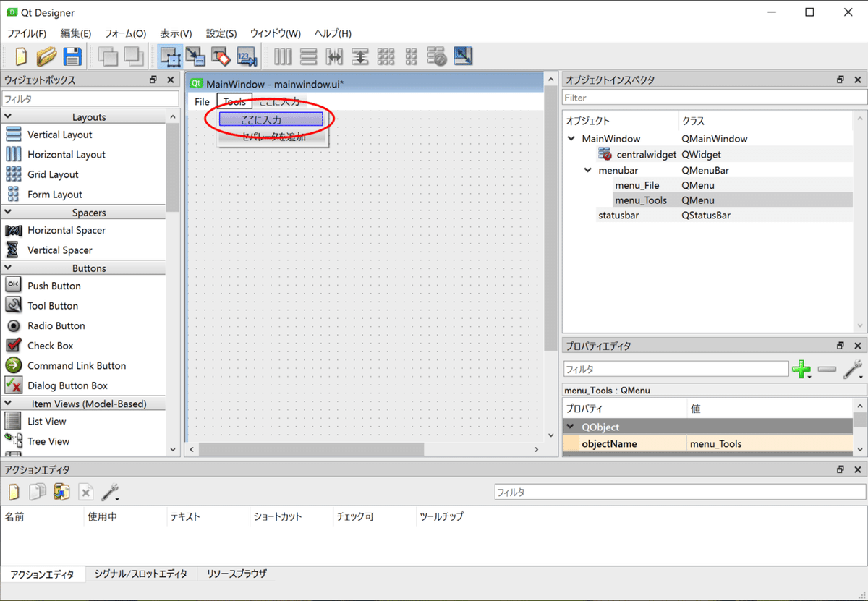Click Lay Out Vertically in Splitter icon
This screenshot has width=868, height=601.
(x=360, y=56)
